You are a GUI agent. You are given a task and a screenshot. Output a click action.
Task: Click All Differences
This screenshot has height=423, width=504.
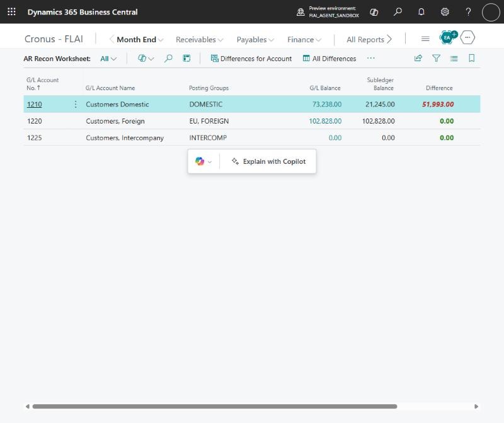(x=329, y=59)
